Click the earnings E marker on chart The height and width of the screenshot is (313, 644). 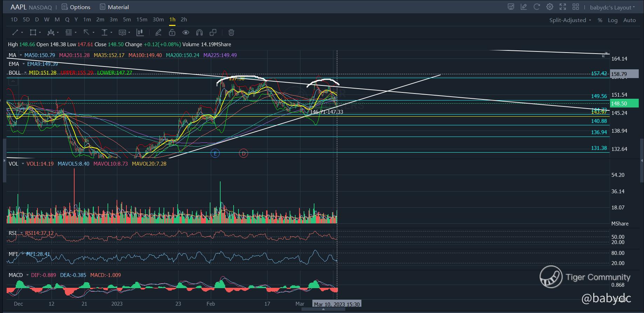pos(215,153)
